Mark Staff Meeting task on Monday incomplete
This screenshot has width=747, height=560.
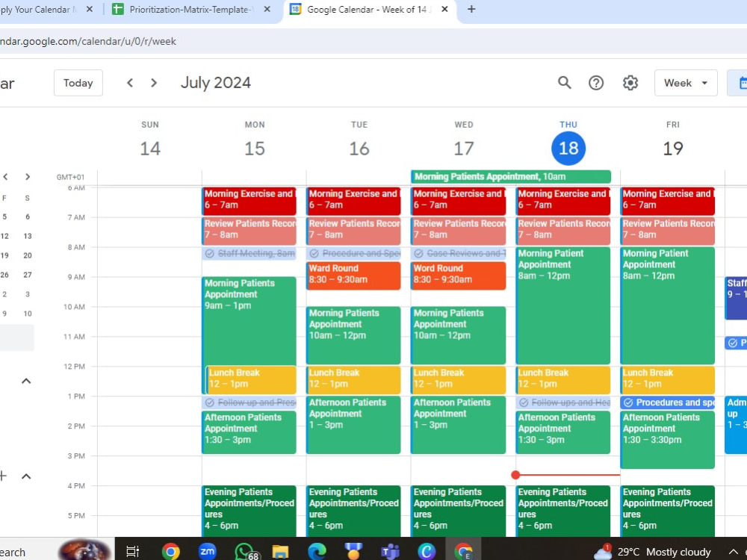[210, 253]
